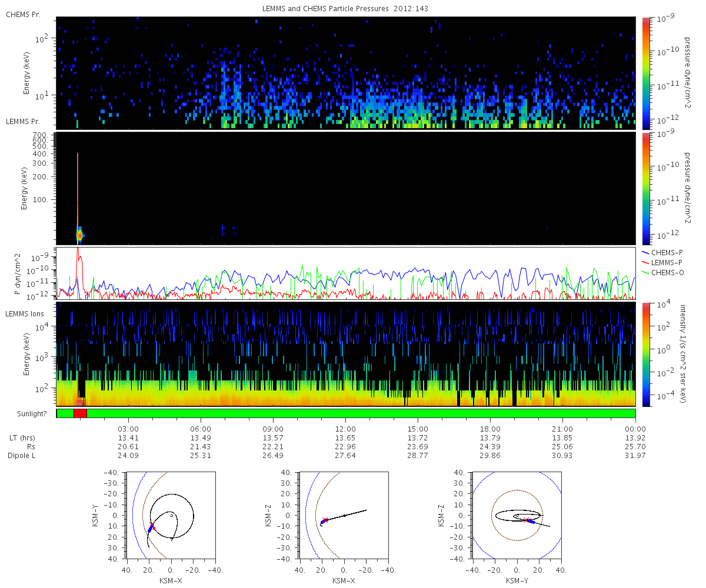Click the LT value 13.92
Screen dimensions: 706x588
(635, 438)
